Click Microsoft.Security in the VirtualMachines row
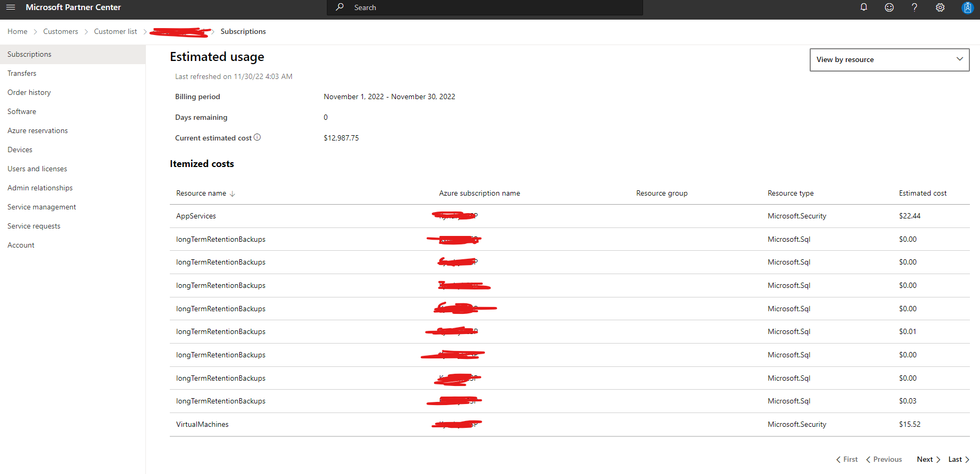Image resolution: width=980 pixels, height=474 pixels. (797, 424)
